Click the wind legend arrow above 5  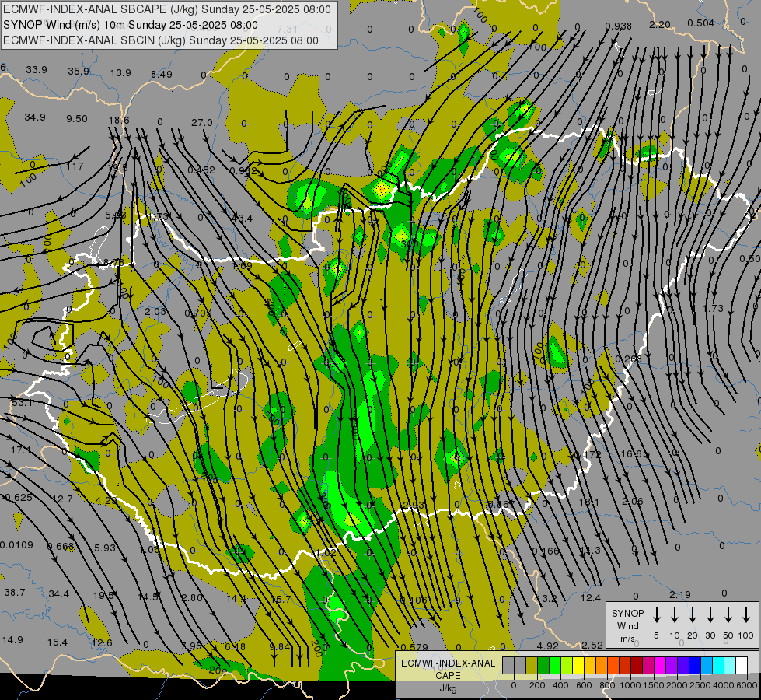[x=656, y=615]
